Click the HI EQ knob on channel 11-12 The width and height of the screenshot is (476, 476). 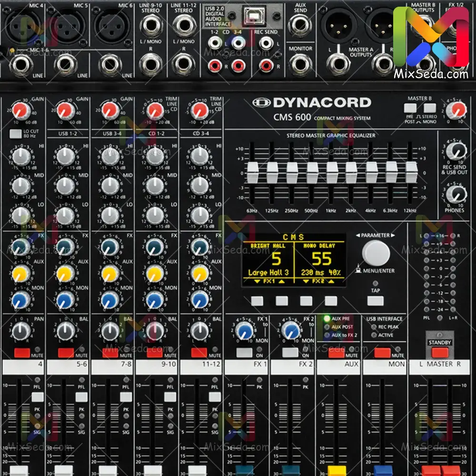click(199, 156)
